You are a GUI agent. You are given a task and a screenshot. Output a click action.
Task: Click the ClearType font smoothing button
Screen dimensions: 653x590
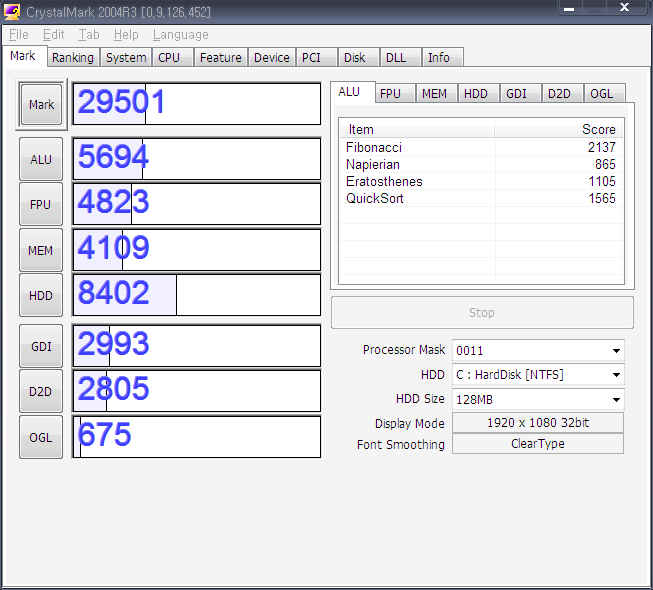click(538, 443)
